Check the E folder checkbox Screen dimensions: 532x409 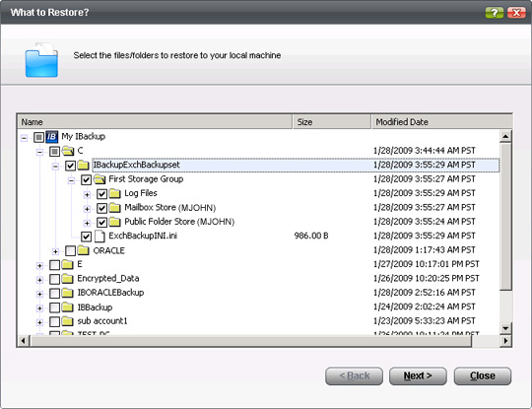[x=54, y=265]
